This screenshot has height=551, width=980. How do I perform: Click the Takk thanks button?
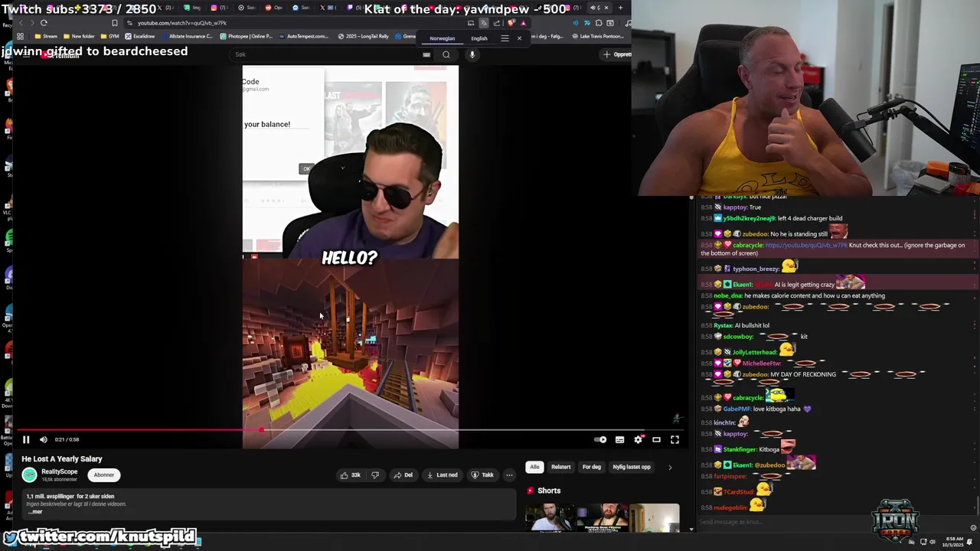[482, 475]
